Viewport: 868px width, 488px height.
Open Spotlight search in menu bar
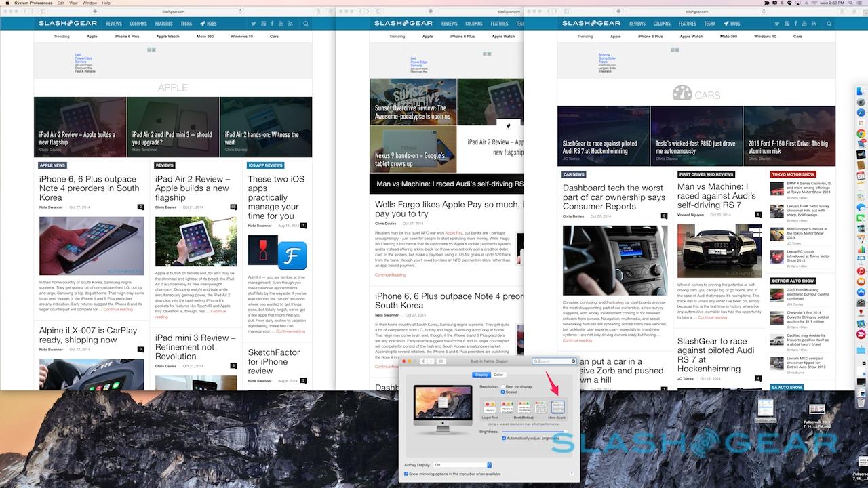[852, 3]
